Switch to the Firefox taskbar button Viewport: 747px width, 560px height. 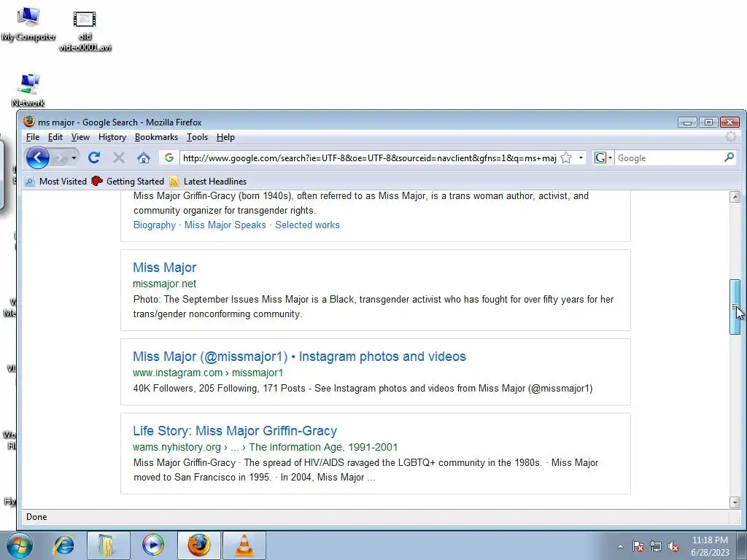[x=198, y=545]
